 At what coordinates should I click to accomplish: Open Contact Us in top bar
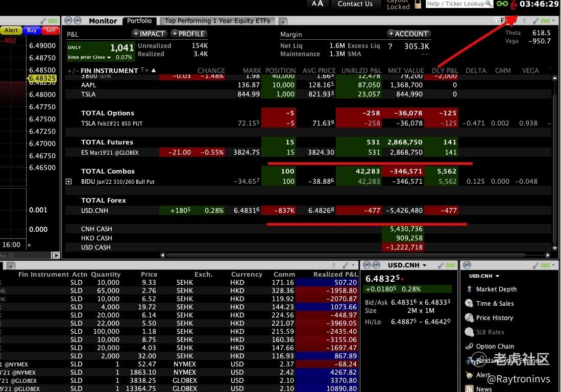[x=355, y=4]
